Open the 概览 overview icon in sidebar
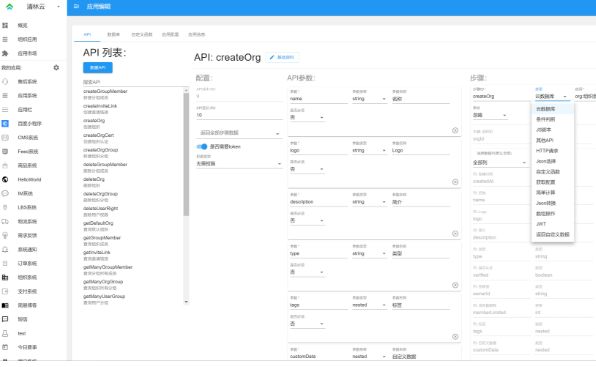Viewport: 596px width, 367px height. click(x=5, y=25)
